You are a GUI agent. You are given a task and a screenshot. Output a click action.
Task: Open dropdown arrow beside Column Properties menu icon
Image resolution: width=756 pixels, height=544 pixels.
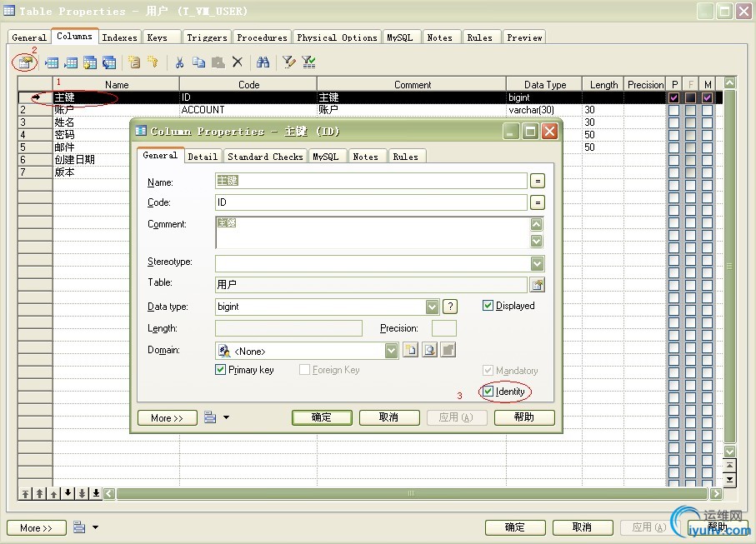point(226,417)
